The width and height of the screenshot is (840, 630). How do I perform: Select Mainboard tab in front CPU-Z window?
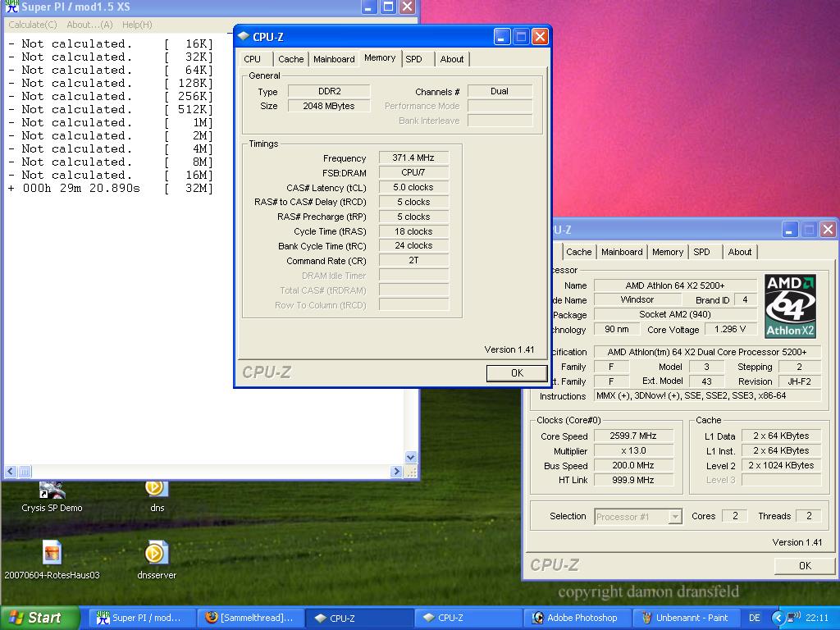[334, 59]
